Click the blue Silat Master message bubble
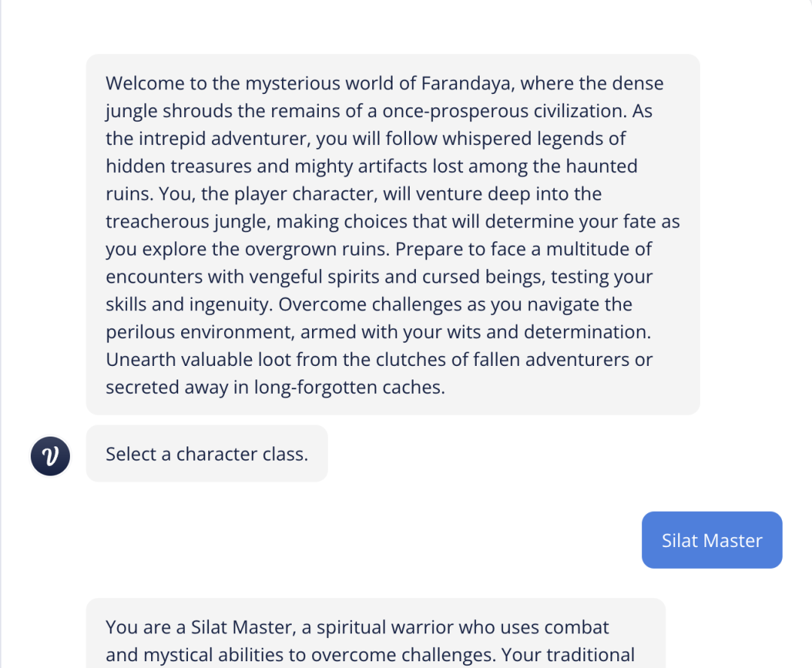The width and height of the screenshot is (812, 668). pyautogui.click(x=711, y=540)
